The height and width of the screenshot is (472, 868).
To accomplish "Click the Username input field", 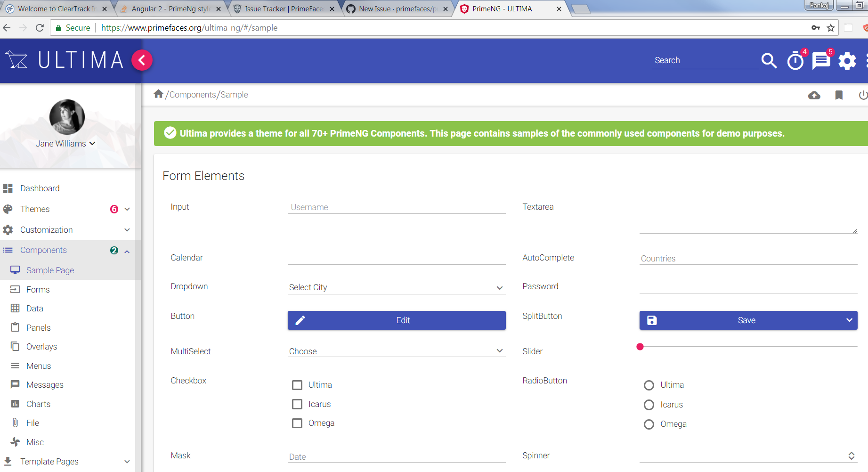I will tap(396, 207).
